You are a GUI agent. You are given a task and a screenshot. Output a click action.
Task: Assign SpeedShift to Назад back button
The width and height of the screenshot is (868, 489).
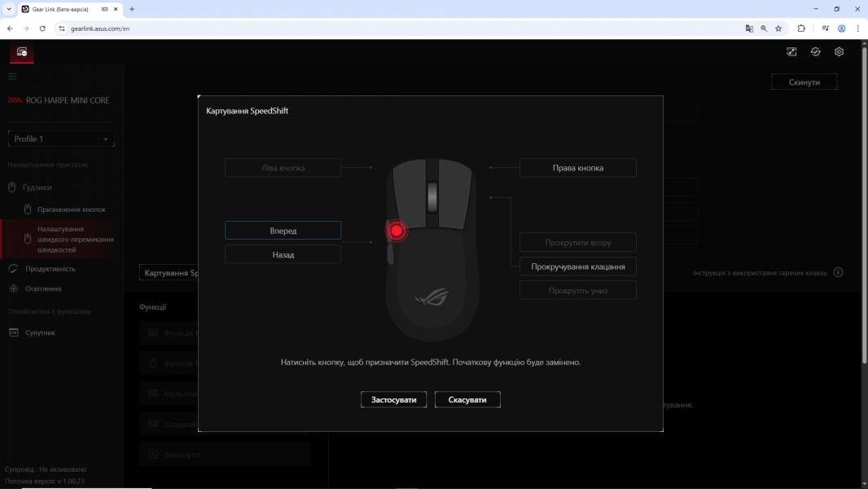(283, 253)
